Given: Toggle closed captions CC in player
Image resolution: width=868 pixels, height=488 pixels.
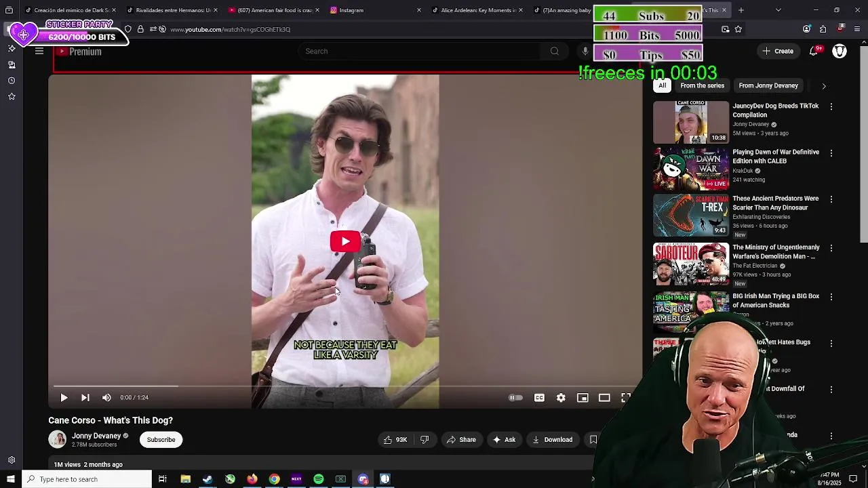Looking at the screenshot, I should click(x=539, y=398).
